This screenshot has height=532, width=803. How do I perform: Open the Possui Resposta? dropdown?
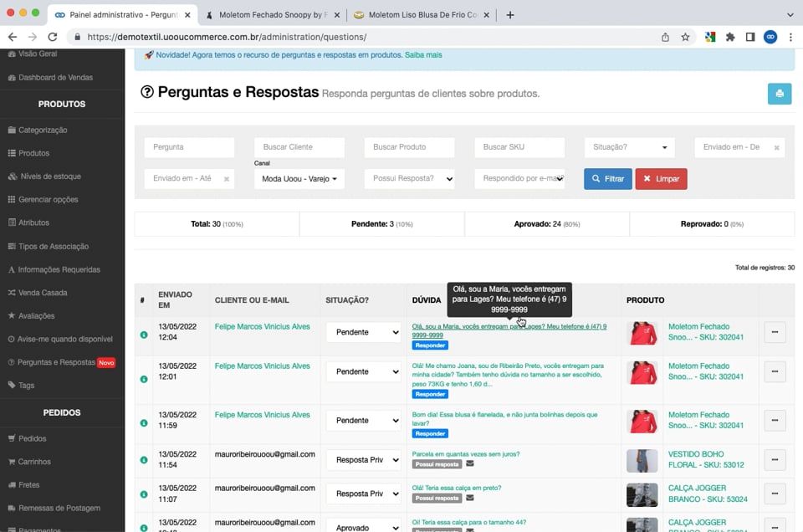409,178
